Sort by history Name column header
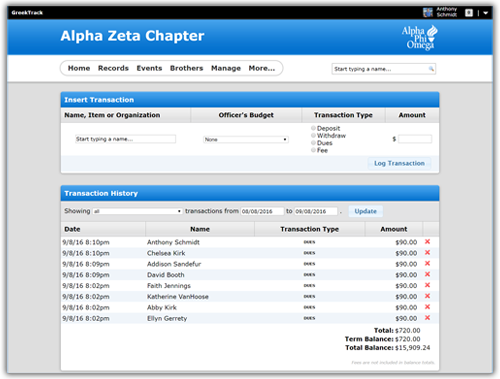This screenshot has width=500, height=379. point(200,229)
